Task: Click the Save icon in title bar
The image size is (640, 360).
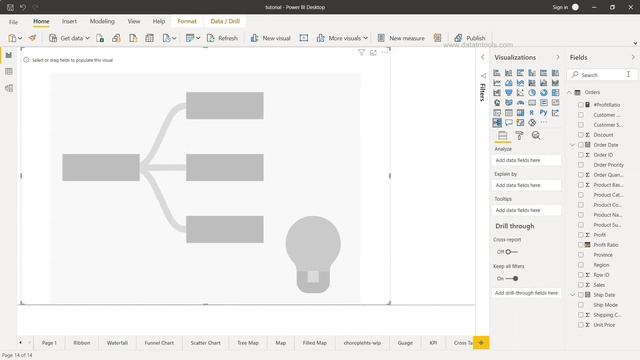Action: tap(11, 7)
